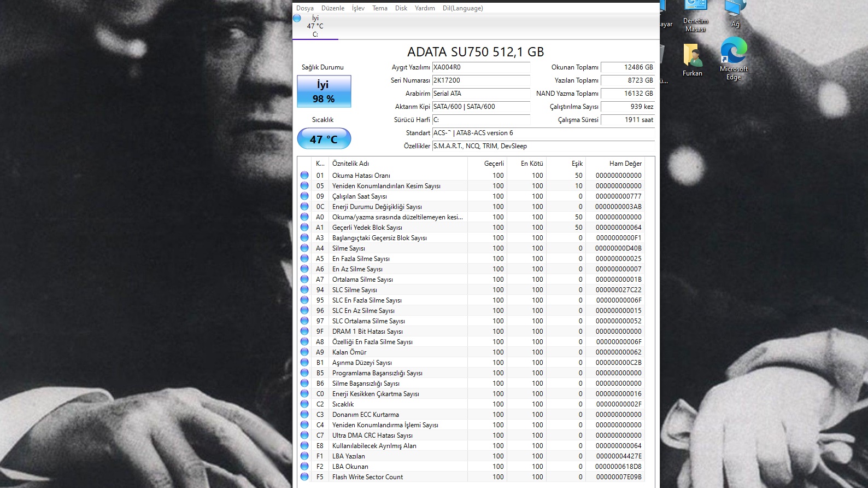868x488 pixels.
Task: Open the Düzenle menu
Action: click(x=333, y=8)
